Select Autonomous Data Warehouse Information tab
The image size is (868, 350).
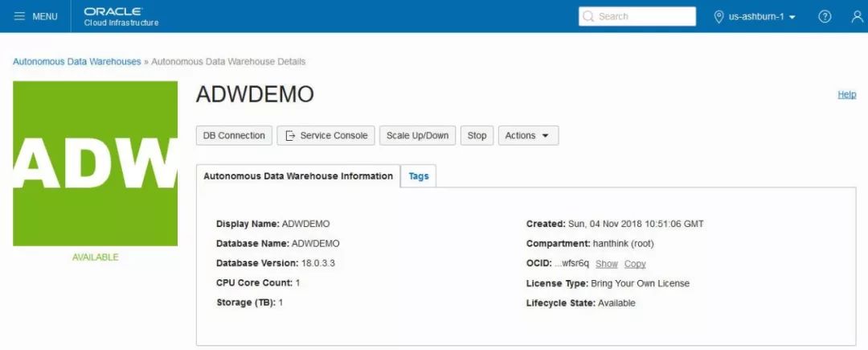coord(298,176)
